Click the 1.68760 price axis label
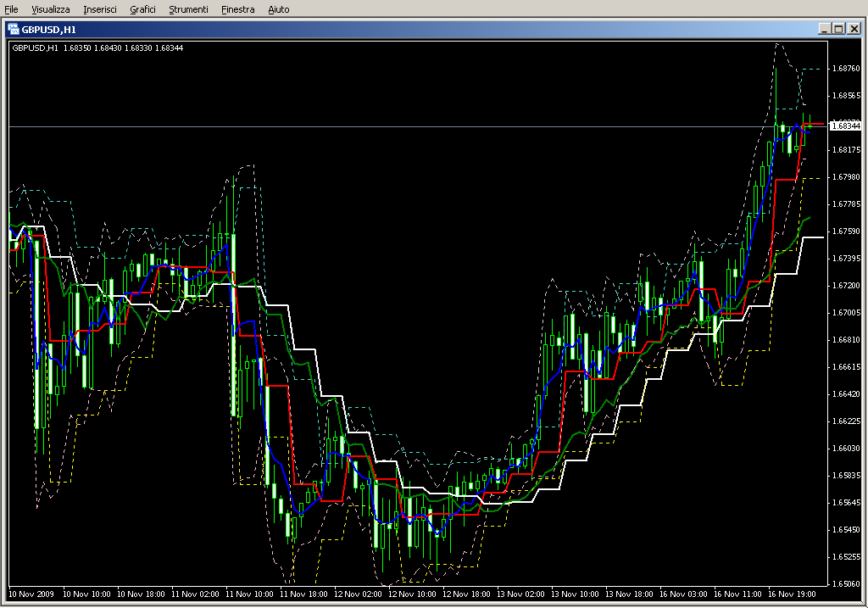Image resolution: width=868 pixels, height=608 pixels. click(x=847, y=69)
